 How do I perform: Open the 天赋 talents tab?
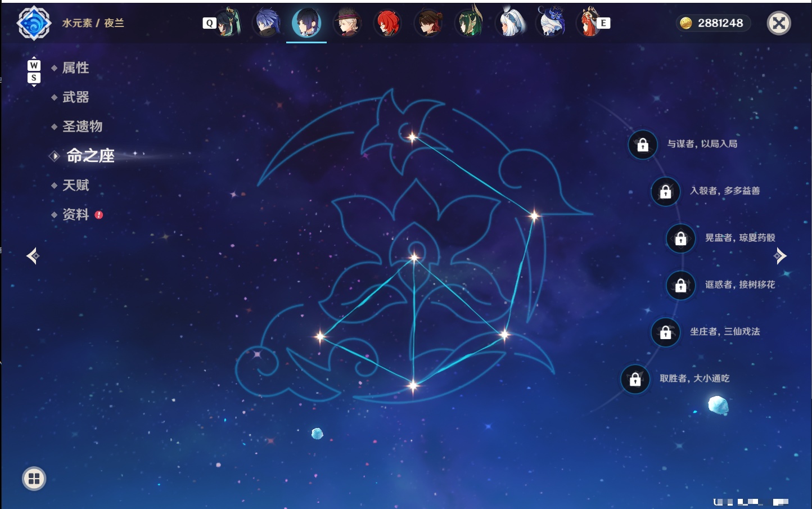75,185
